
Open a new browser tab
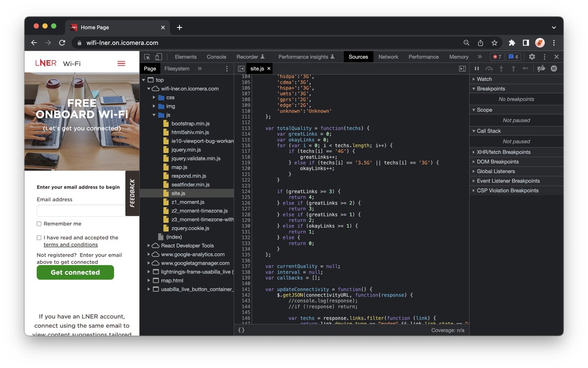coord(179,27)
